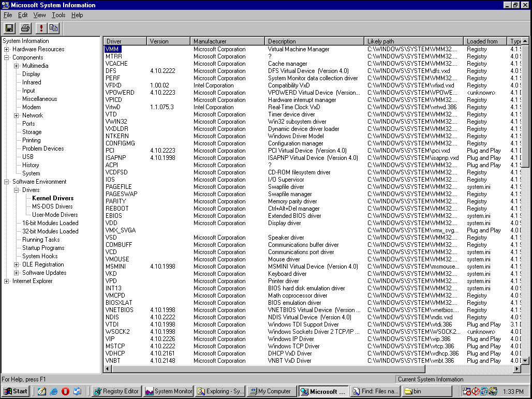Click the vertical scrollbar up arrow
The height and width of the screenshot is (399, 532).
point(525,41)
